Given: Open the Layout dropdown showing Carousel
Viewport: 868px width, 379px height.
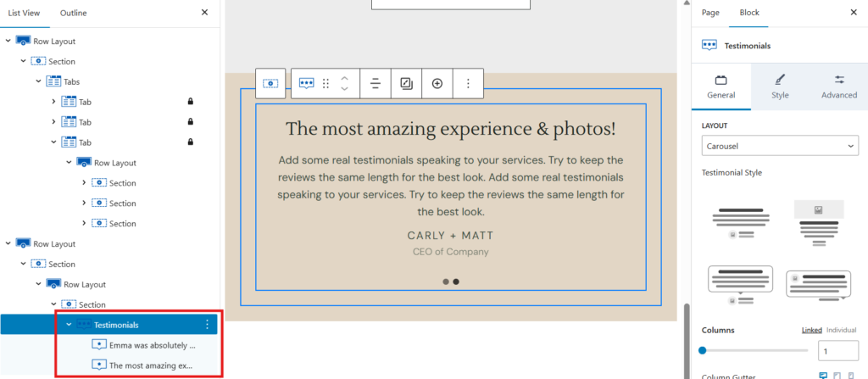Looking at the screenshot, I should pos(780,147).
